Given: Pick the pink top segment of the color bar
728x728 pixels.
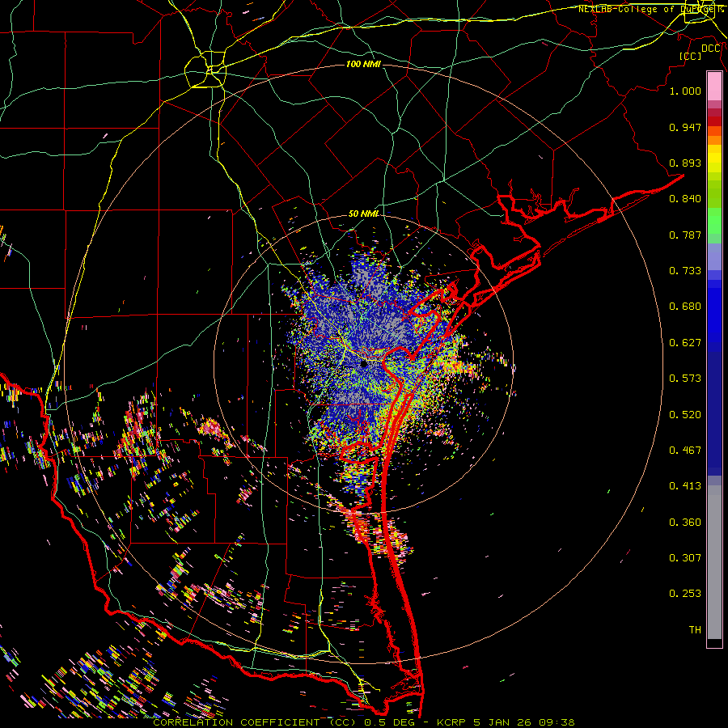Looking at the screenshot, I should click(x=714, y=86).
